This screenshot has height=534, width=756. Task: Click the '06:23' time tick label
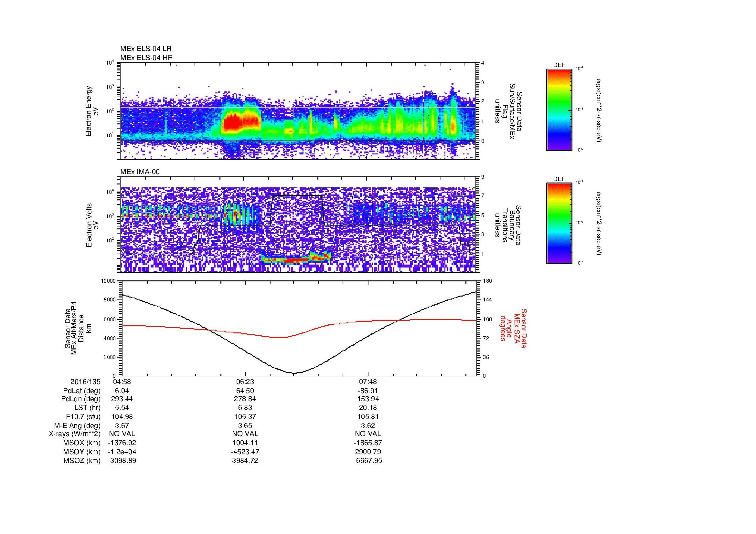pyautogui.click(x=245, y=382)
